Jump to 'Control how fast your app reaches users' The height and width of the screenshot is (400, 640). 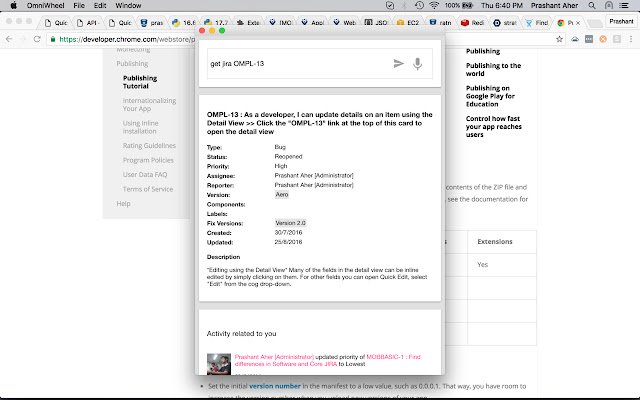[x=494, y=127]
